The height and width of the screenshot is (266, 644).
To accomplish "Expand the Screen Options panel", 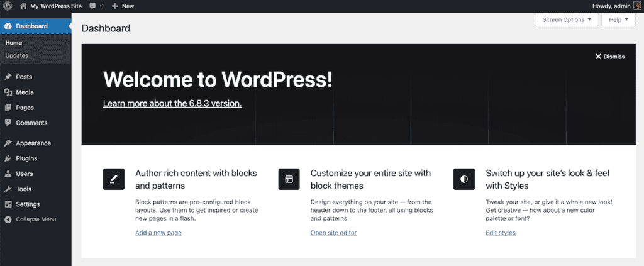I will [567, 19].
